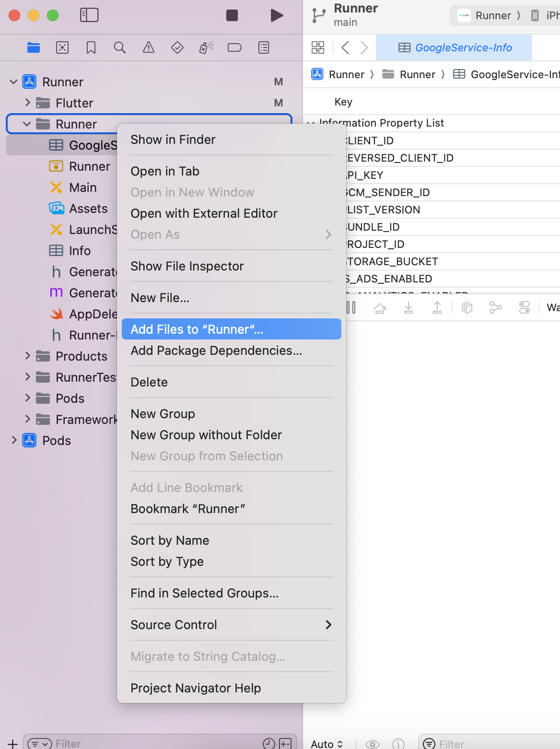Step into with the debug bar
The width and height of the screenshot is (560, 749).
pos(408,307)
